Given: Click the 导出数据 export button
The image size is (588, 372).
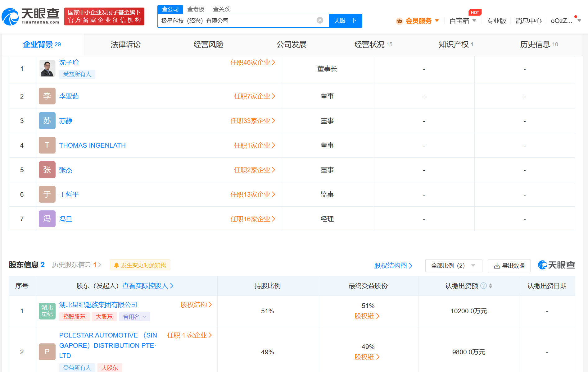Looking at the screenshot, I should pos(509,266).
